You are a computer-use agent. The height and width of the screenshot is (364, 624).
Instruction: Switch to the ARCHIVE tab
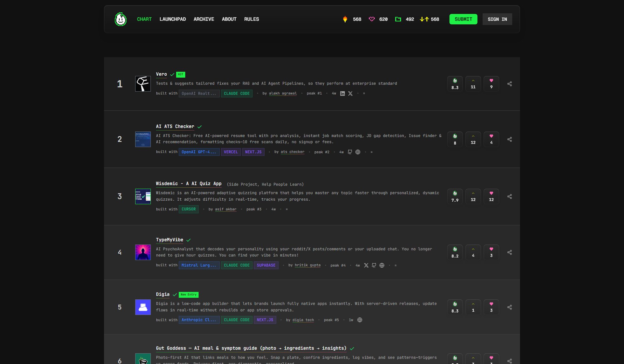[204, 19]
